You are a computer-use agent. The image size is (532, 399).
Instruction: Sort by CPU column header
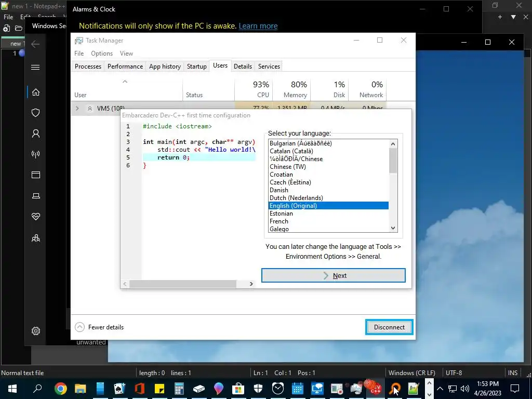[x=254, y=89]
